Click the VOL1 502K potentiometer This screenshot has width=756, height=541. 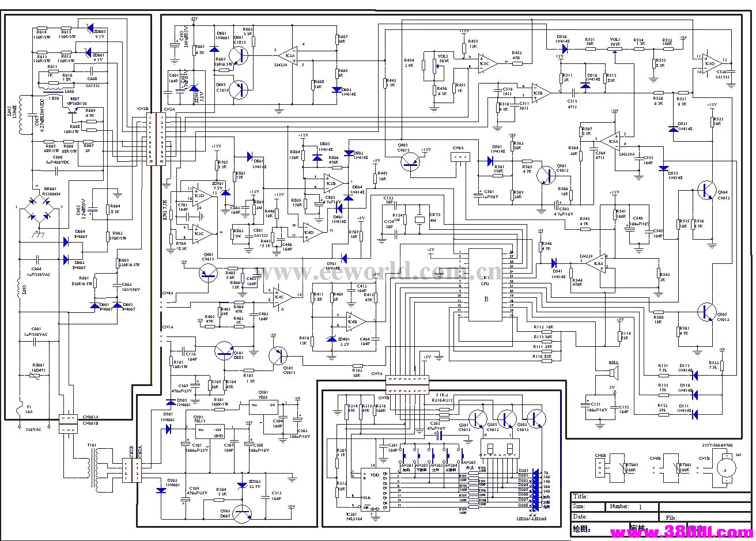click(x=615, y=50)
